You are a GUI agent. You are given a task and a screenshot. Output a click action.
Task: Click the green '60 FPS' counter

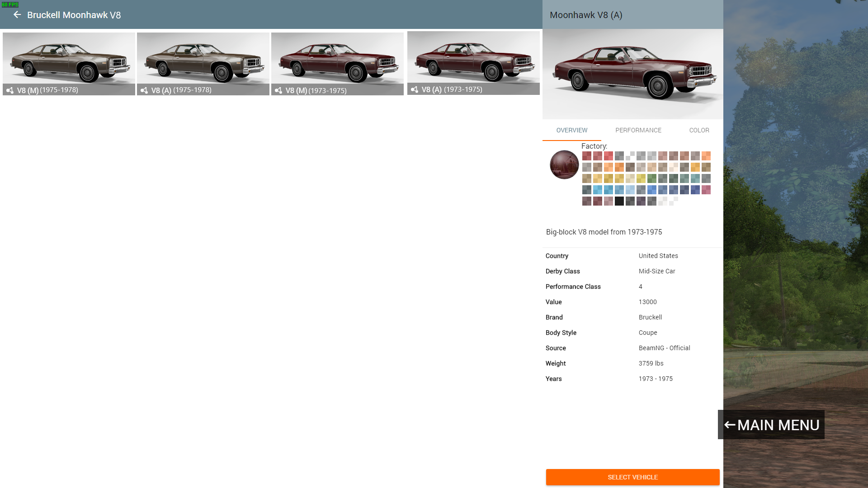click(x=10, y=5)
